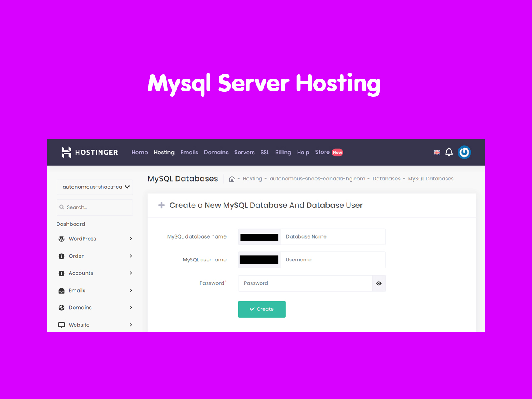Click Databases breadcrumb link
Screen dimensions: 532x399
387,179
